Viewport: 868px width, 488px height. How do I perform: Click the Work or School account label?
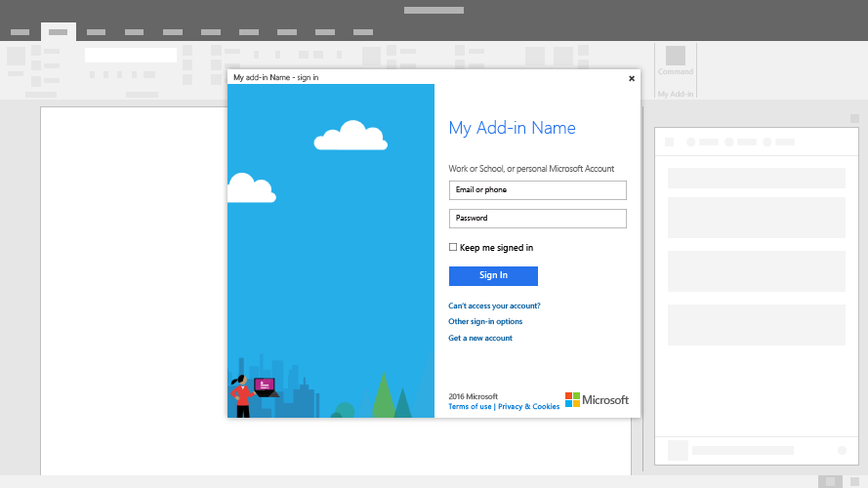click(531, 169)
